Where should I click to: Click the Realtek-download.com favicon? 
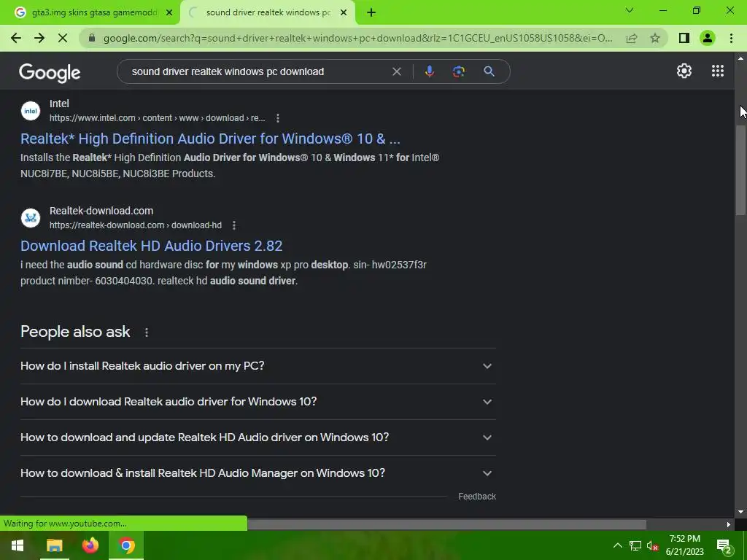pyautogui.click(x=31, y=218)
